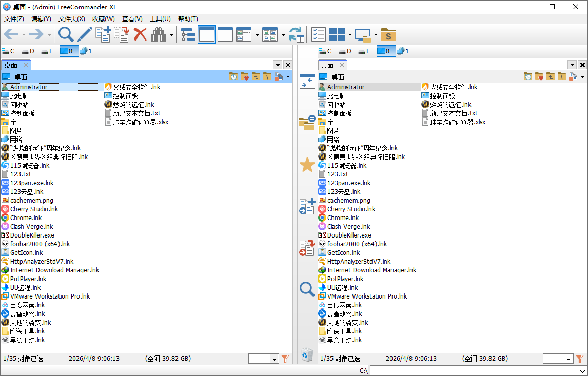588x376 pixels.
Task: Toggle the folder tree view
Action: (x=188, y=34)
